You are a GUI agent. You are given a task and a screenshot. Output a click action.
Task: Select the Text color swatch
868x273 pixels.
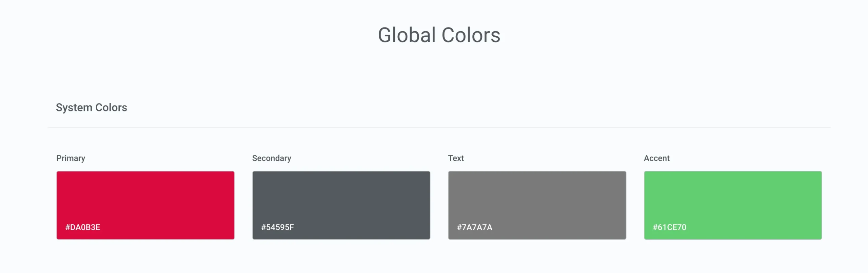[536, 205]
